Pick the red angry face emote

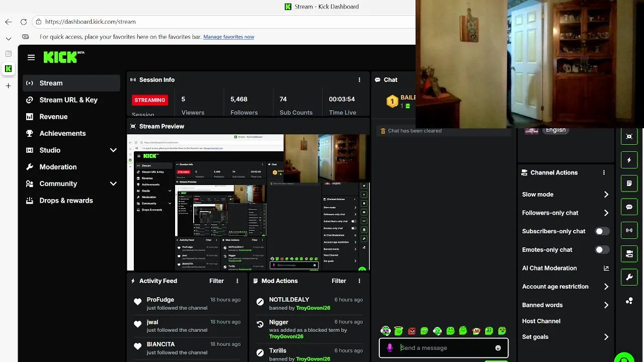pos(412,331)
